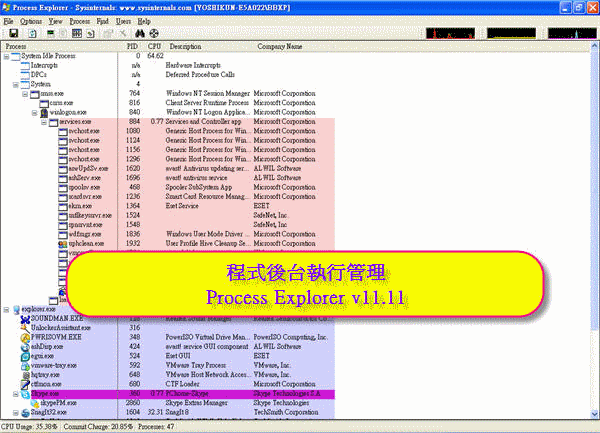Click the Find handle binoculars icon
The width and height of the screenshot is (600, 433).
pos(137,34)
